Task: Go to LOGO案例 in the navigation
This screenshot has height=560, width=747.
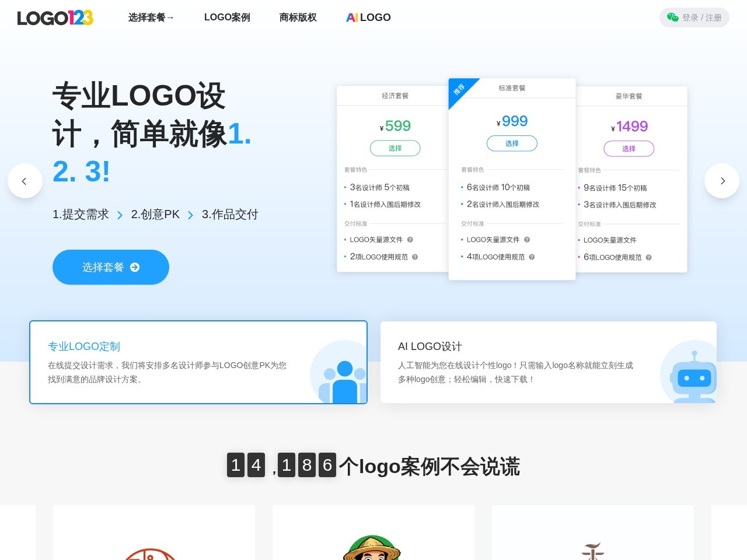Action: pos(227,17)
